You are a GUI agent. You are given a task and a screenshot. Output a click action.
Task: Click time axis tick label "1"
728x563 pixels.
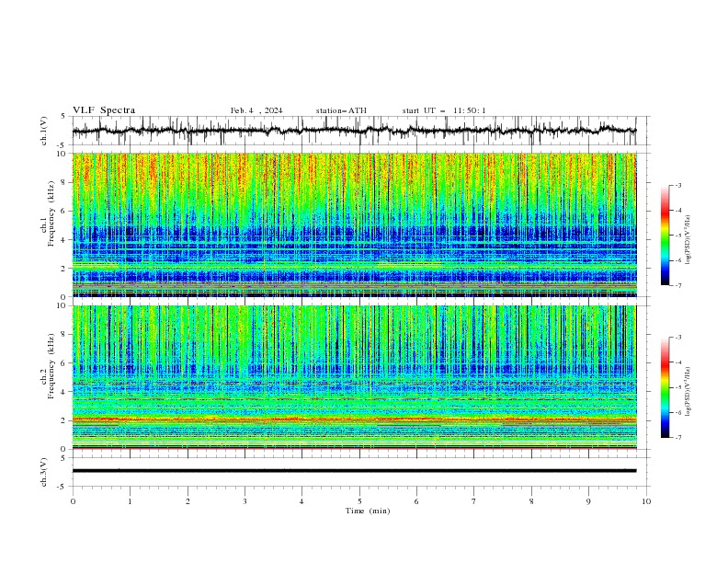point(130,501)
